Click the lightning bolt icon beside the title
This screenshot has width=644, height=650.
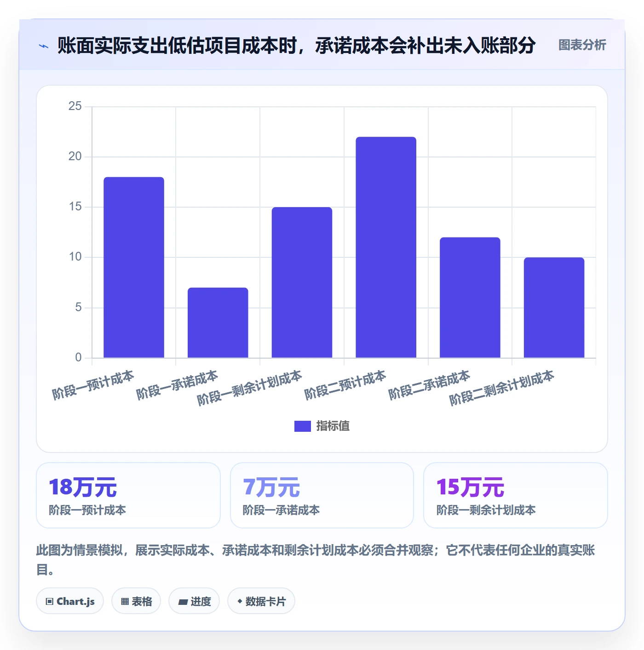point(44,46)
